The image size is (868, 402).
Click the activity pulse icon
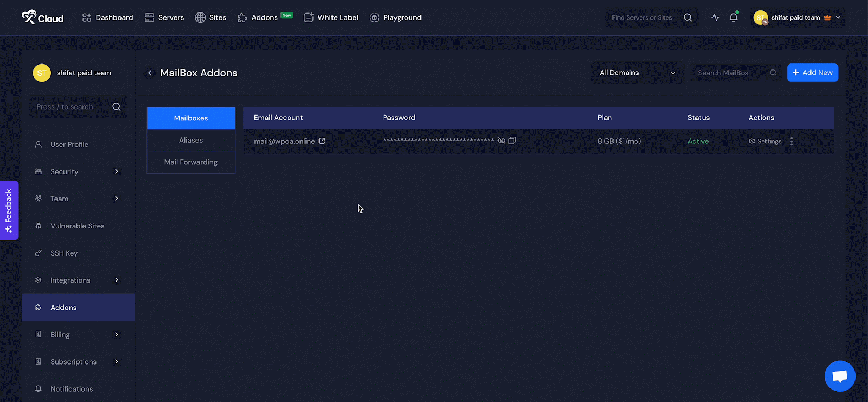[716, 17]
